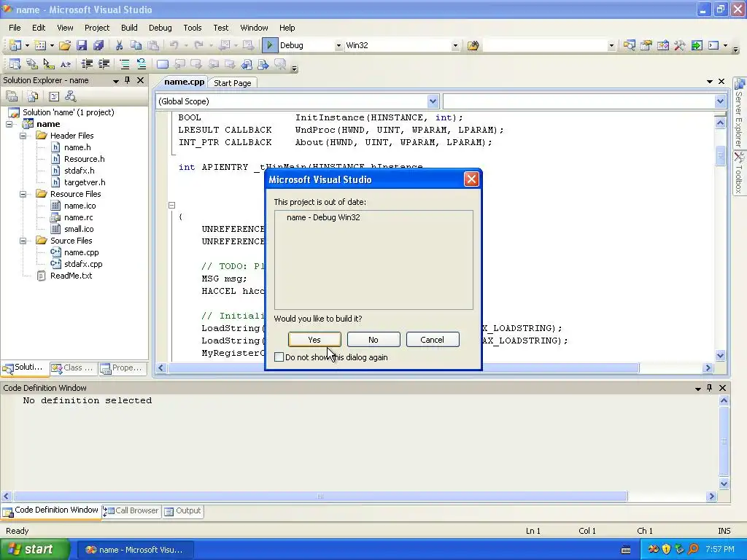
Task: Click Solution Explorer Properties icon
Action: (x=12, y=97)
